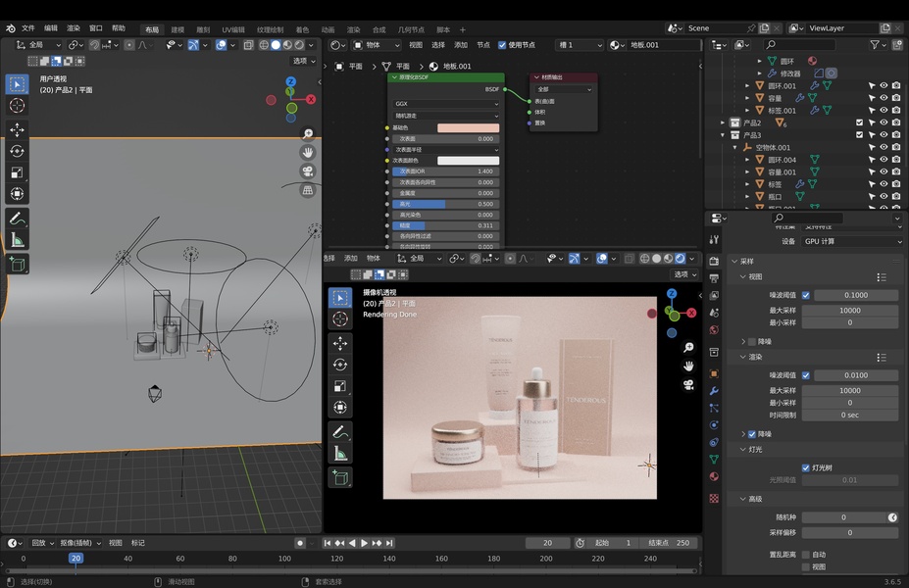Image resolution: width=909 pixels, height=588 pixels.
Task: Open the Modifier wrench properties tab
Action: [x=714, y=390]
